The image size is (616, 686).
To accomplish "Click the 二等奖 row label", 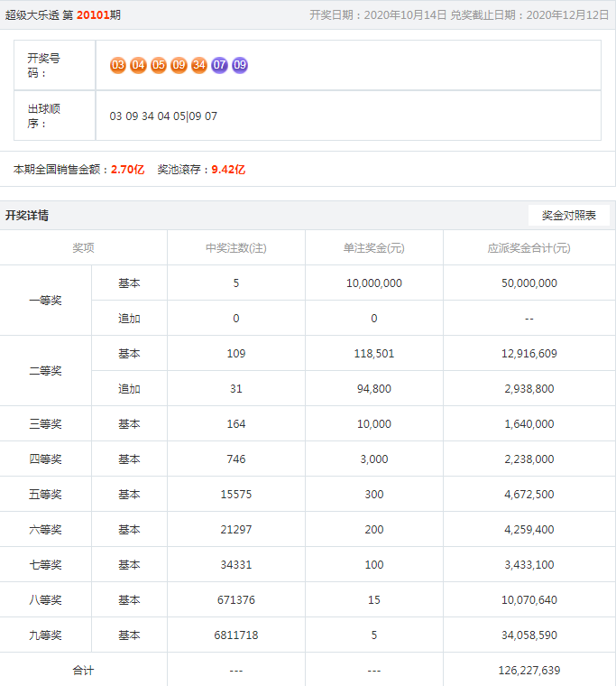I will (x=45, y=371).
